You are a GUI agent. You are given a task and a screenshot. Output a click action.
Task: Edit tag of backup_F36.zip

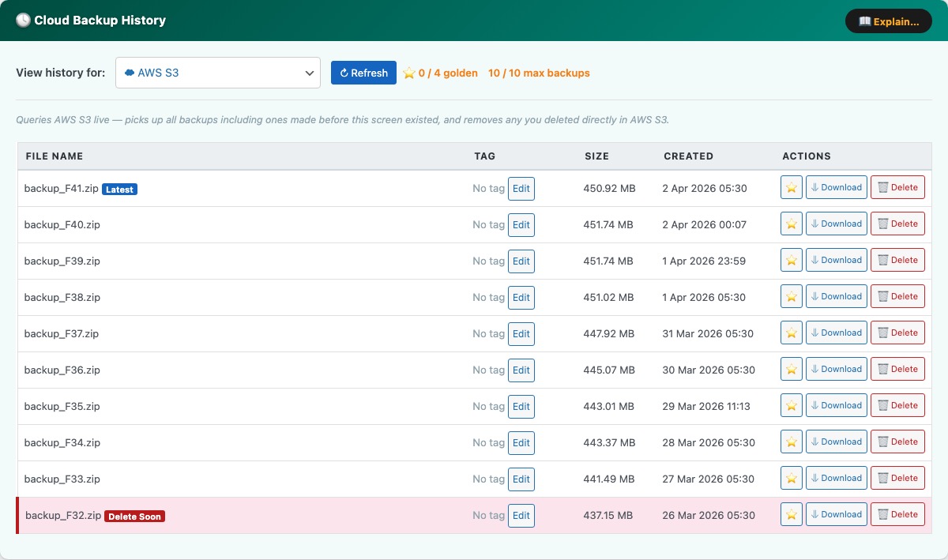click(x=521, y=370)
